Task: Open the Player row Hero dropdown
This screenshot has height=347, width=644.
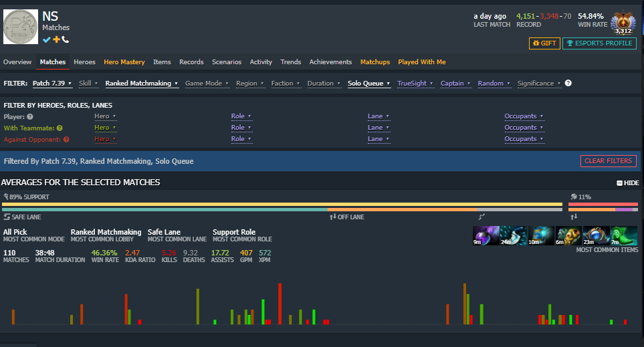Action: pos(105,116)
